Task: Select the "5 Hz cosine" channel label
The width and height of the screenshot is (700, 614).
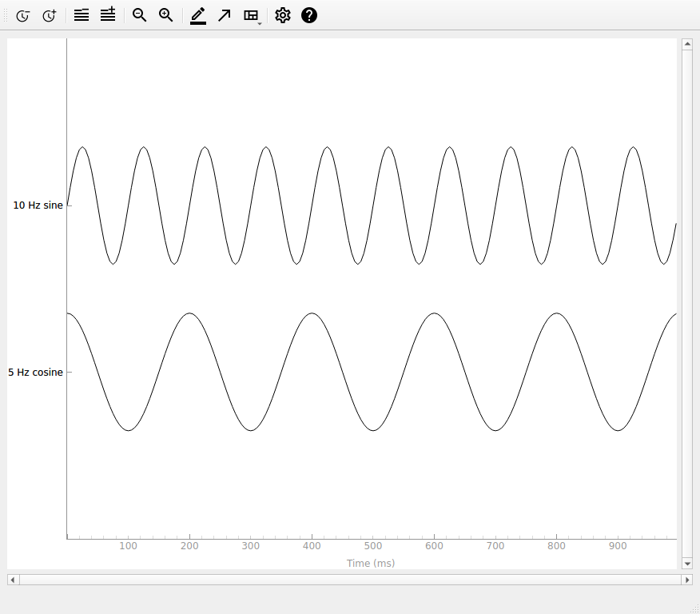Action: [x=35, y=373]
